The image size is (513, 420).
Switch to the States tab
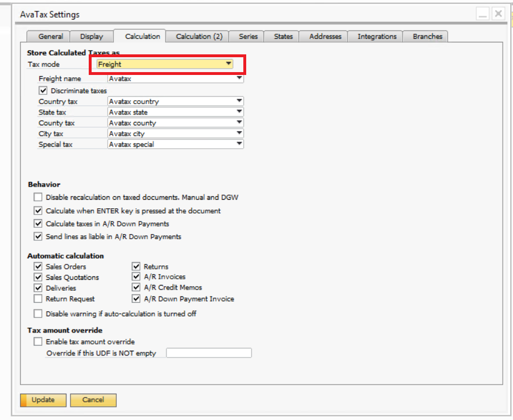282,36
